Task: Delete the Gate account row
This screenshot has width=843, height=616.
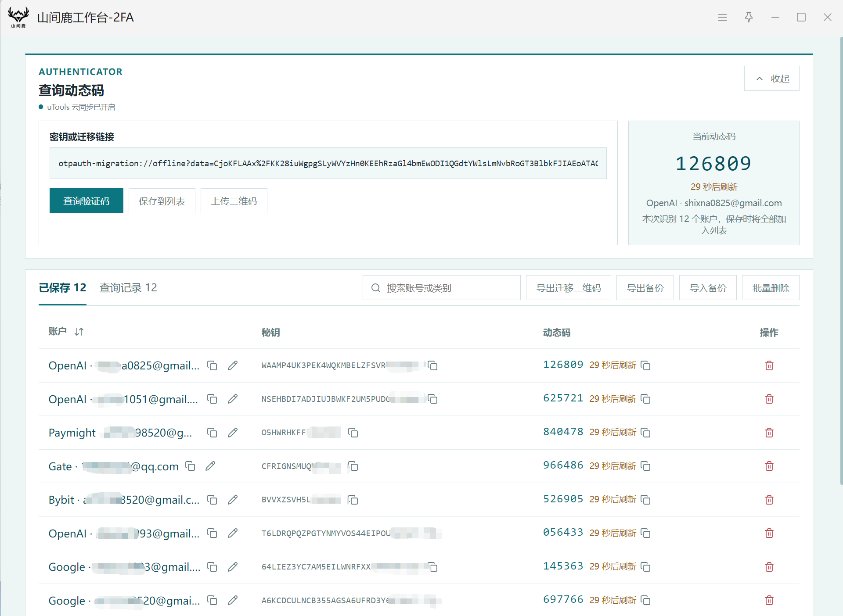Action: [x=769, y=466]
